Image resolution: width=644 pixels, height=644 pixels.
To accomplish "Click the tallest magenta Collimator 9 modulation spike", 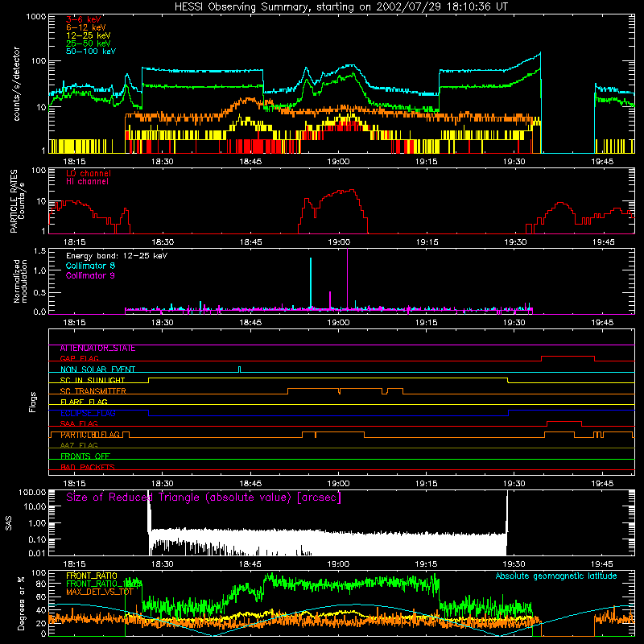I will tap(348, 278).
